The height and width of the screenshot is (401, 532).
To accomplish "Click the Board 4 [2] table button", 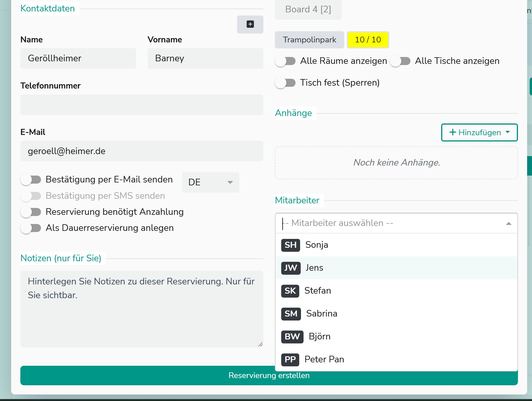I will [308, 9].
